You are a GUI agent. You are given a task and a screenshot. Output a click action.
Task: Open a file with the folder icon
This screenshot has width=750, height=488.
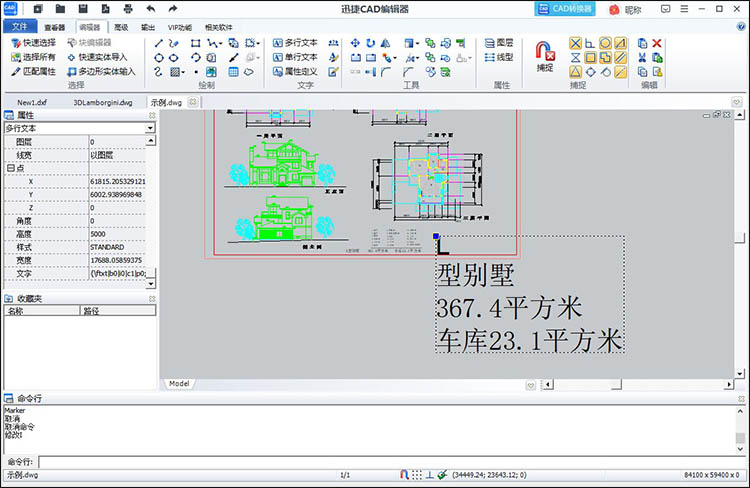[x=60, y=9]
